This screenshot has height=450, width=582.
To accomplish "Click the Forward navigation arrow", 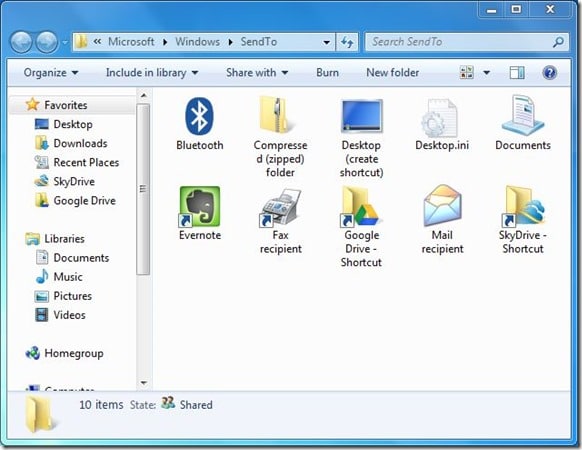I will point(47,42).
